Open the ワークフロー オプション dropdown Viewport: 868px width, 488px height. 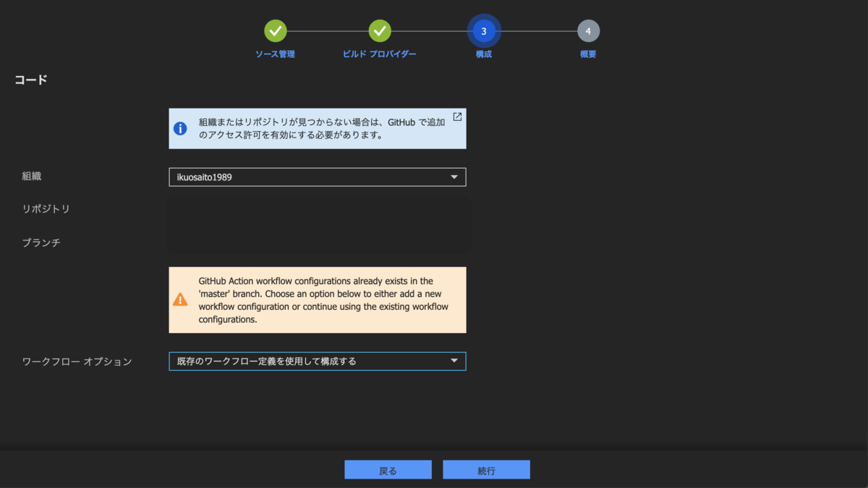click(318, 361)
